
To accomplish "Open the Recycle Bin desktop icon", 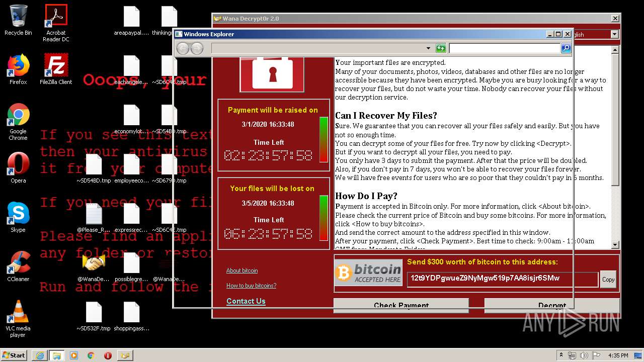I will [x=18, y=20].
